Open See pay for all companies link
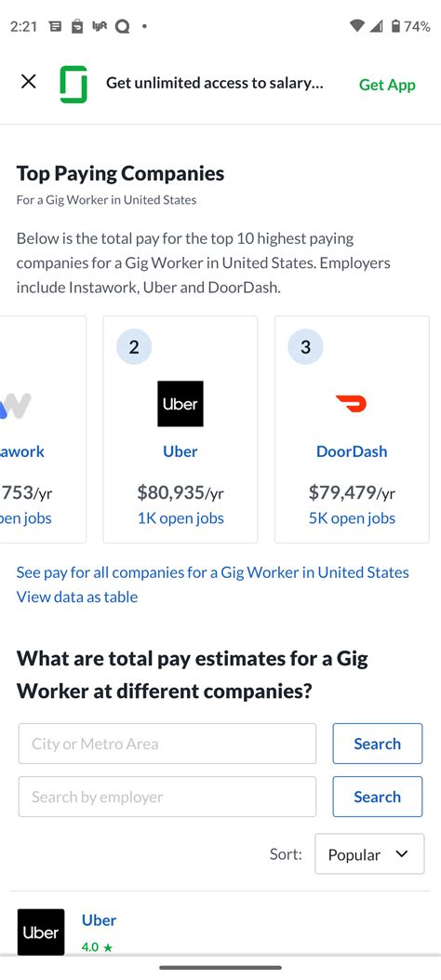Image resolution: width=441 pixels, height=980 pixels. (212, 572)
